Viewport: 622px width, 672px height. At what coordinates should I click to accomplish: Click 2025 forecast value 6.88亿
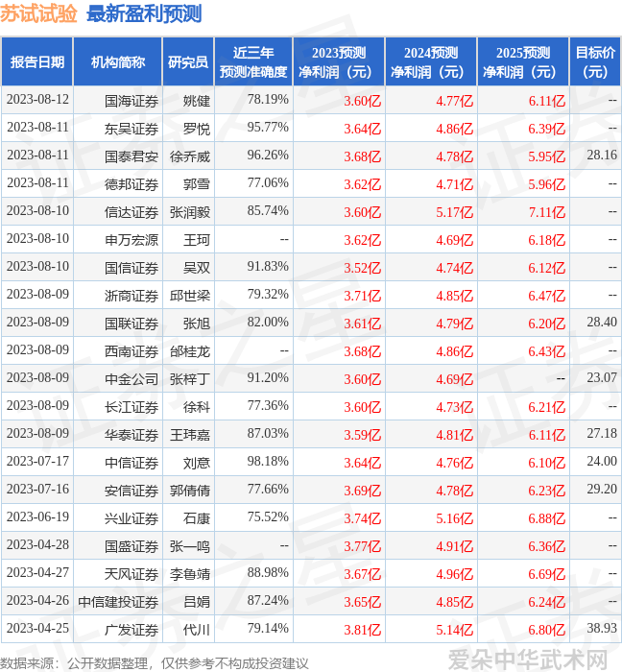(x=546, y=519)
